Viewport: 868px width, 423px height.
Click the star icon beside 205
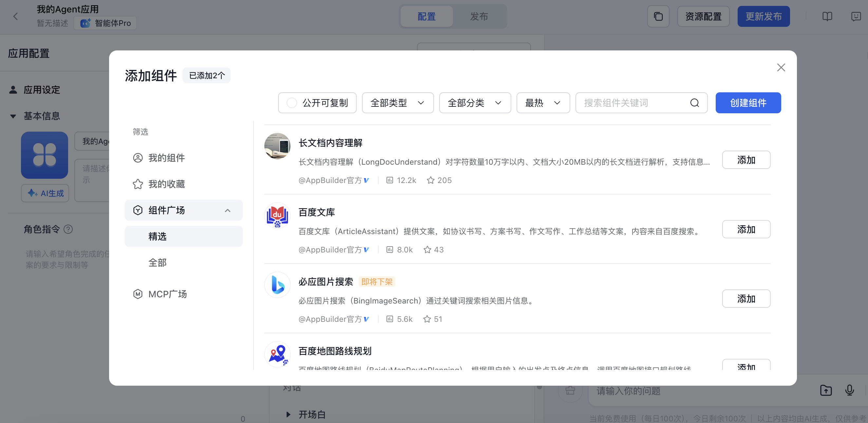point(430,180)
